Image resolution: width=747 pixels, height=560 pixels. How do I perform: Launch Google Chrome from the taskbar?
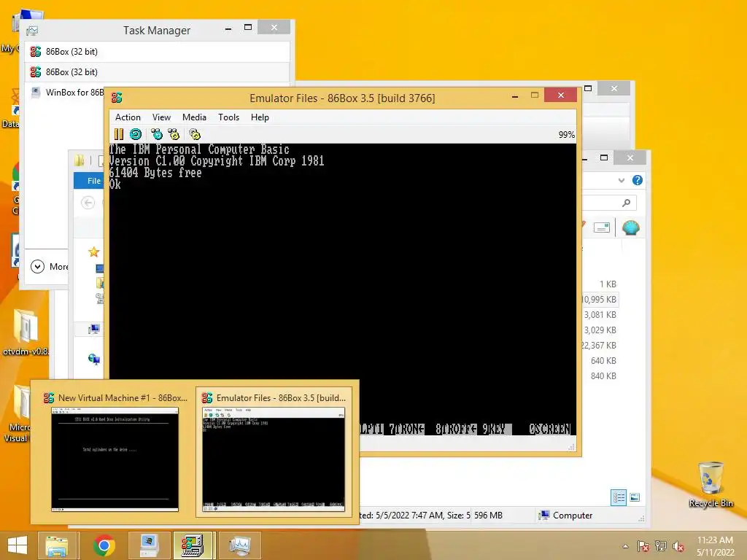104,545
